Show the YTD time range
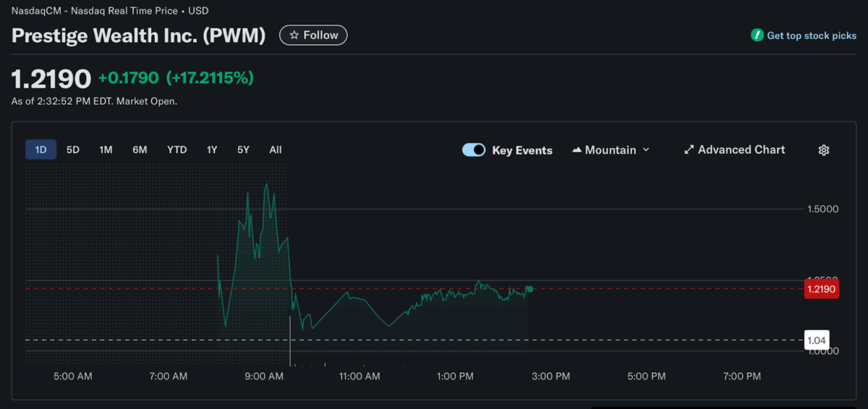This screenshot has height=409, width=868. pos(176,150)
